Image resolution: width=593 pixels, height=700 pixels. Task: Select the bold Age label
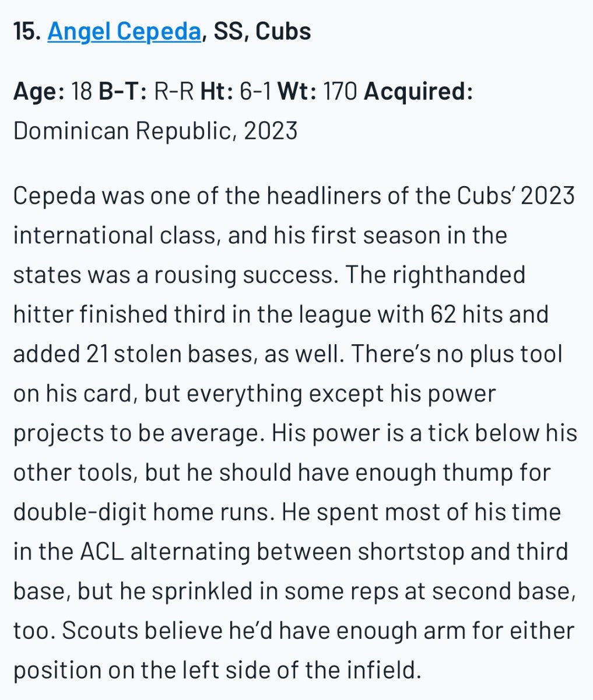click(38, 92)
